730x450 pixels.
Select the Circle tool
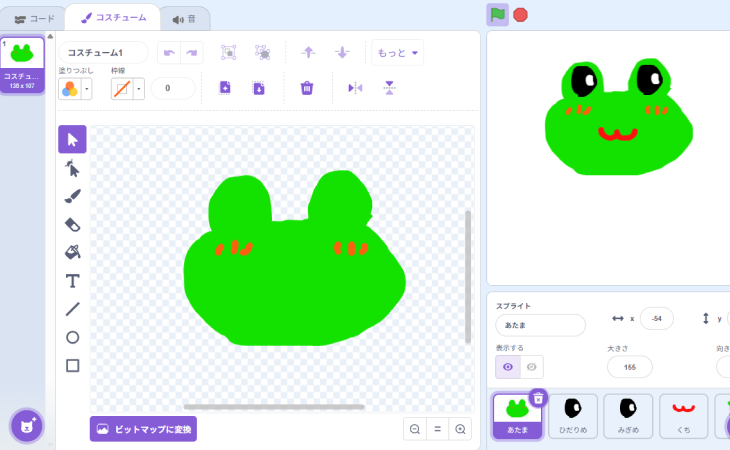pos(72,337)
